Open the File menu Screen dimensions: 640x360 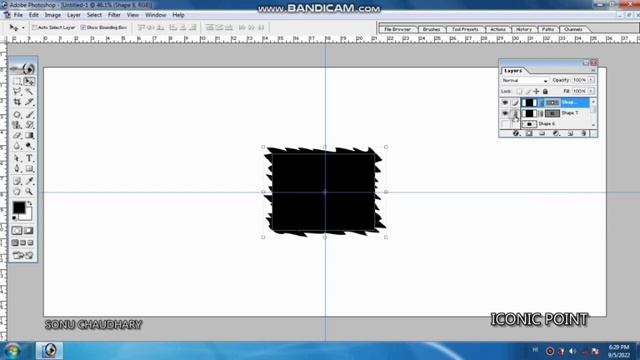(18, 15)
